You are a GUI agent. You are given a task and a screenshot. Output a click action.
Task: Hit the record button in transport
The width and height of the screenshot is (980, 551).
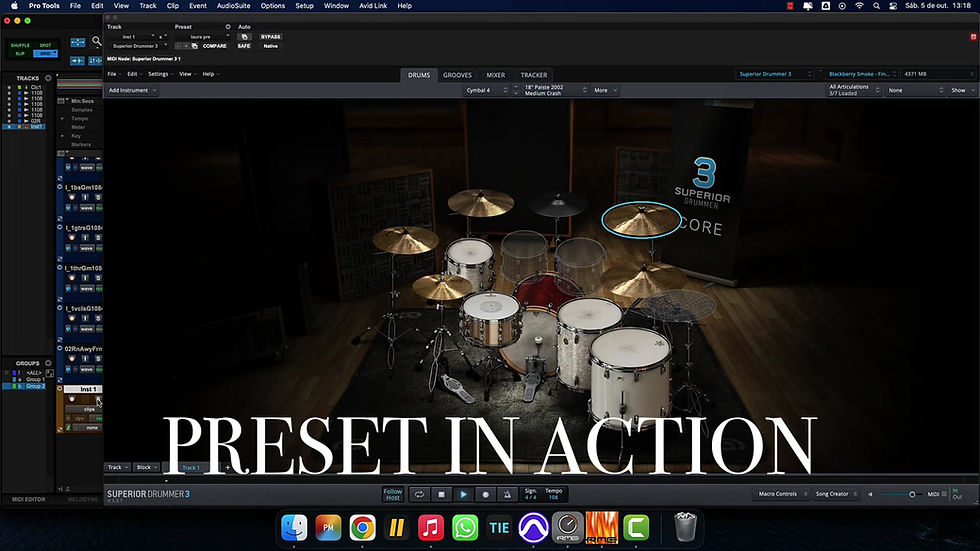[x=486, y=494]
